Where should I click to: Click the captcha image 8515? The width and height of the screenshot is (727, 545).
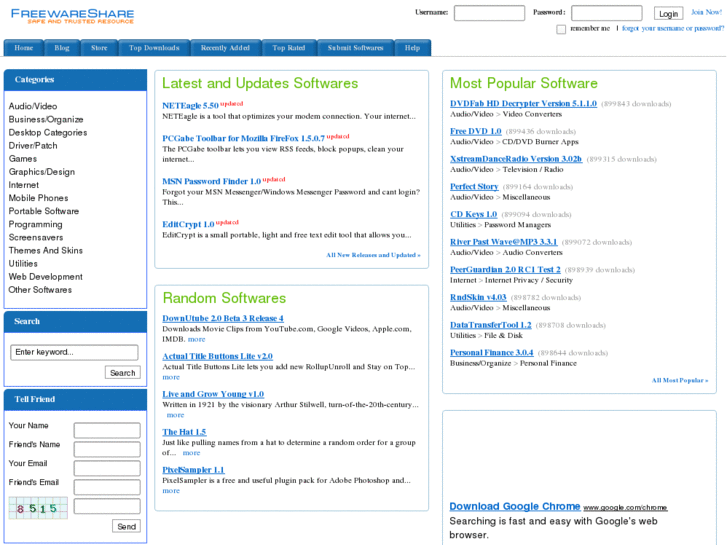tap(38, 508)
